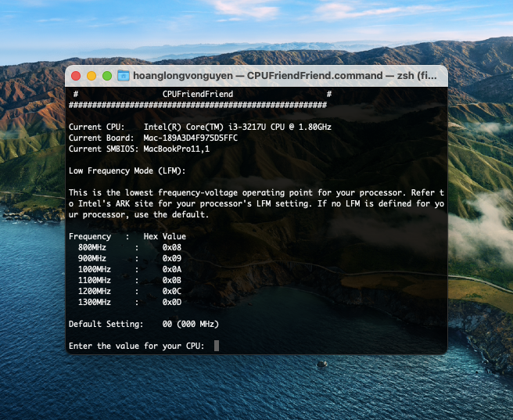
Task: Click the 0x0B hex value
Action: pyautogui.click(x=172, y=280)
